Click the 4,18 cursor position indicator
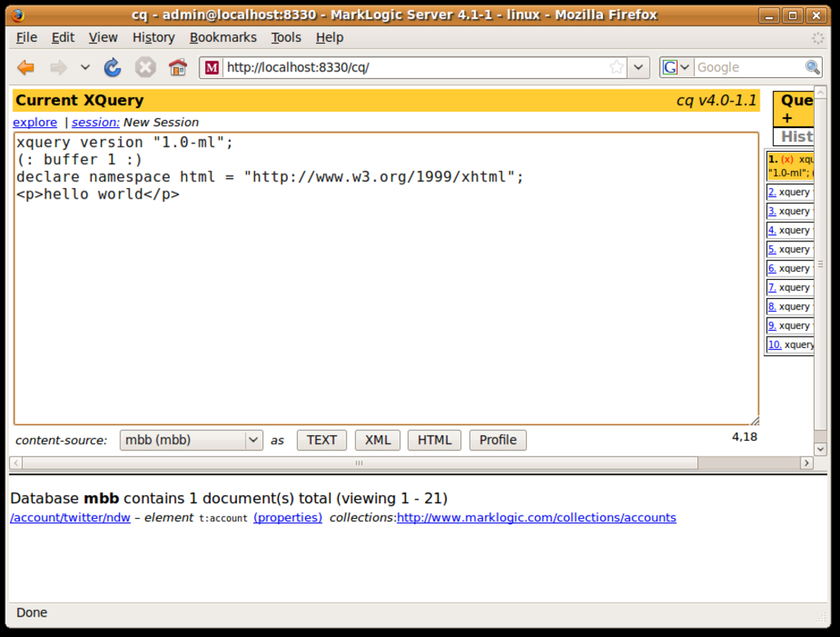Screen dimensions: 840x637 (x=744, y=437)
